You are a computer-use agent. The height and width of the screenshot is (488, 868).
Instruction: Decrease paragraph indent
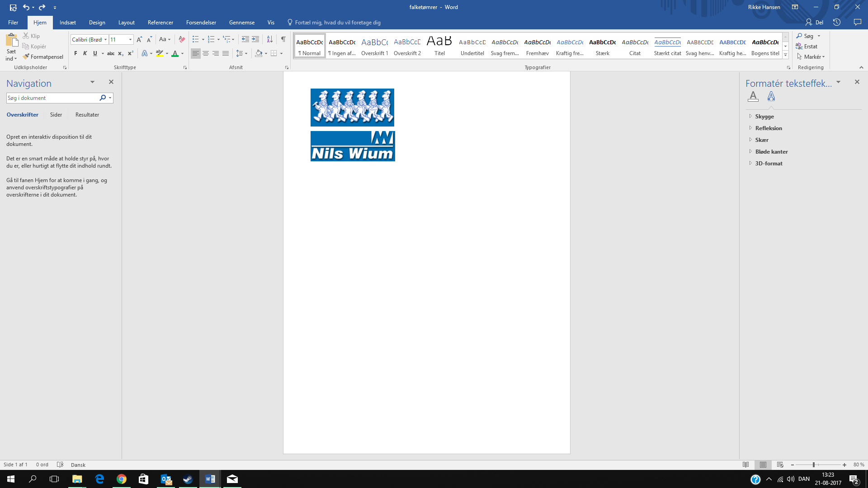pos(245,39)
